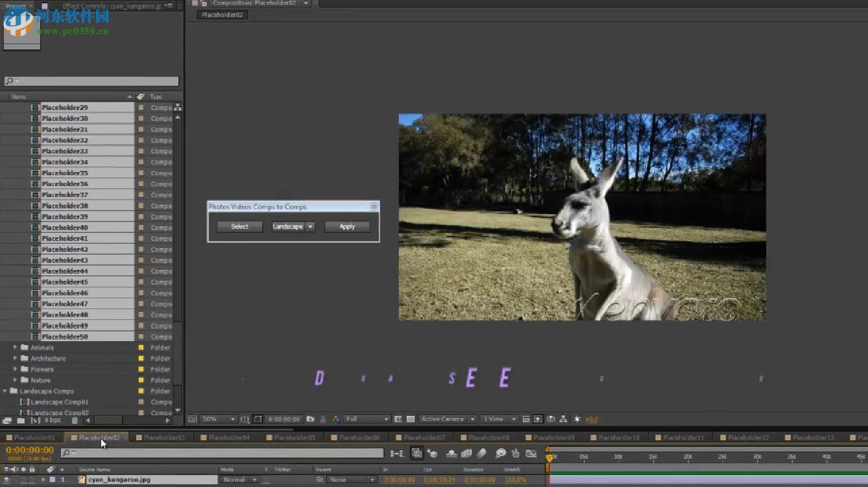Click the Select button in script panel

(239, 226)
